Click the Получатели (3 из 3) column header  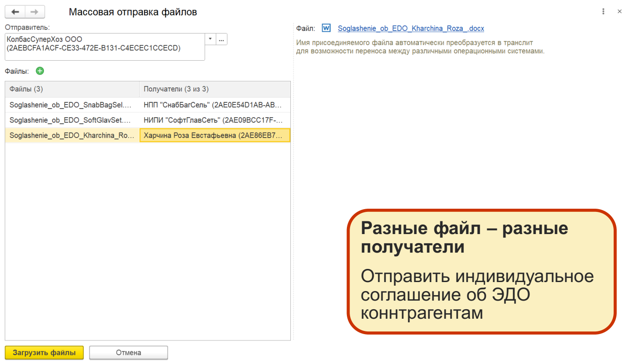(215, 89)
